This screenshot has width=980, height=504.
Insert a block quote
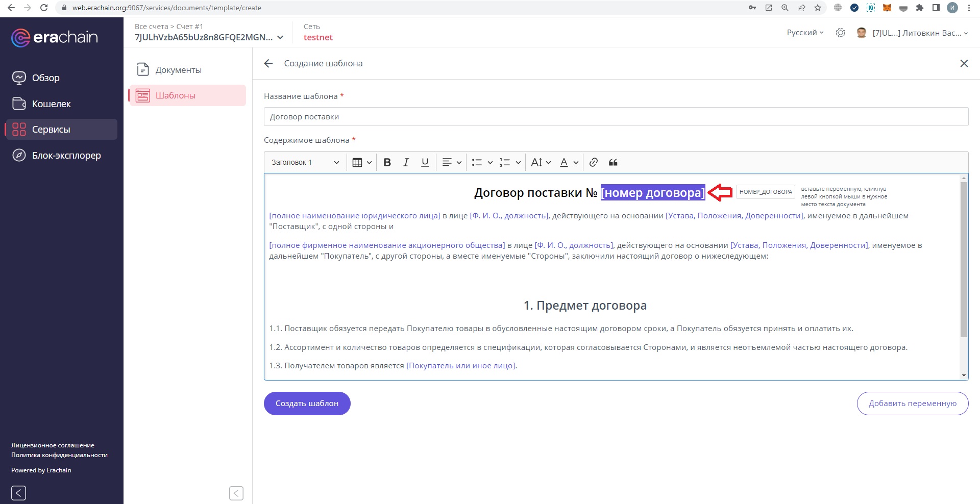click(612, 162)
